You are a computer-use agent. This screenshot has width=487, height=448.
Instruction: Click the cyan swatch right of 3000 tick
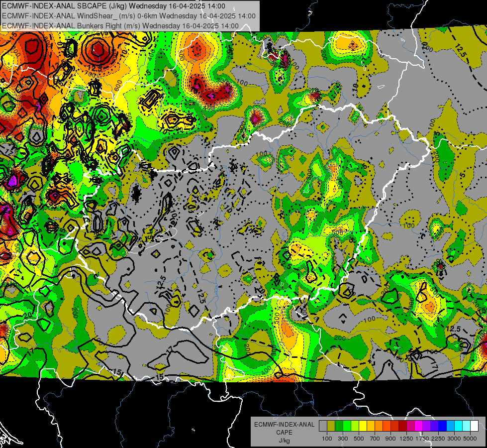point(459,426)
